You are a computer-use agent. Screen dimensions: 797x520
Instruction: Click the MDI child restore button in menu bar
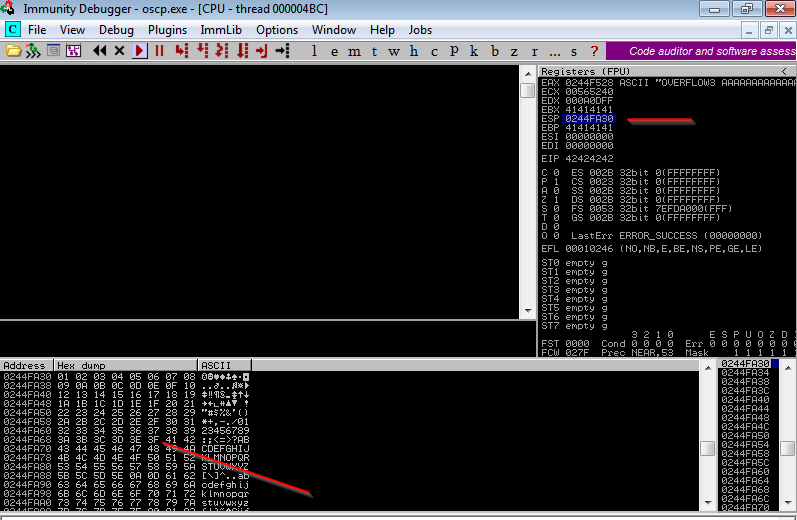[x=769, y=30]
